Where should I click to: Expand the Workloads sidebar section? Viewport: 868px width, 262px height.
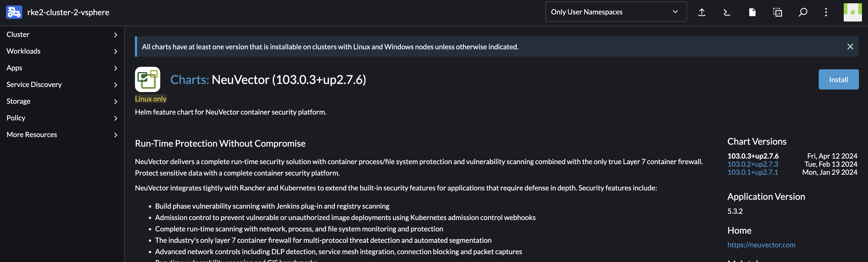click(x=62, y=51)
